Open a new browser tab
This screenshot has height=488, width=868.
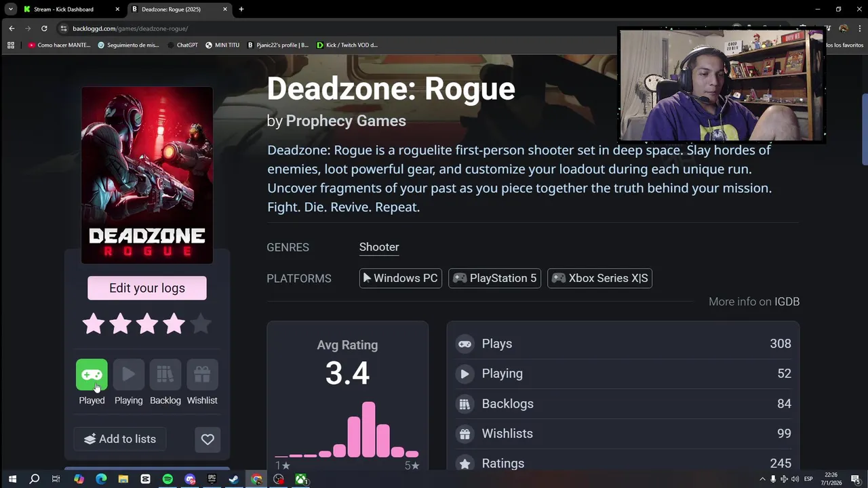[x=241, y=9]
